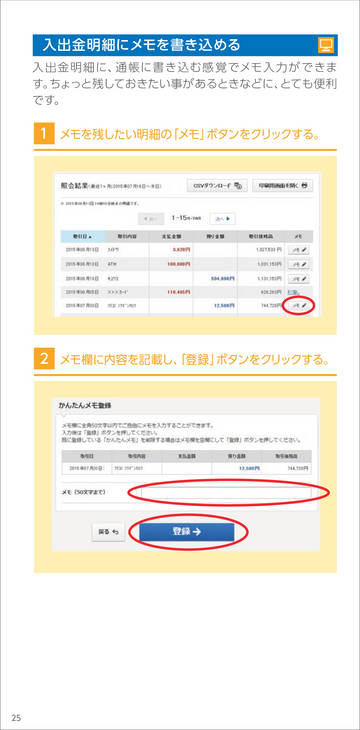Viewport: 360px width, 730px height.
Task: Click the PC monitor icon in blue header
Action: coord(325,45)
